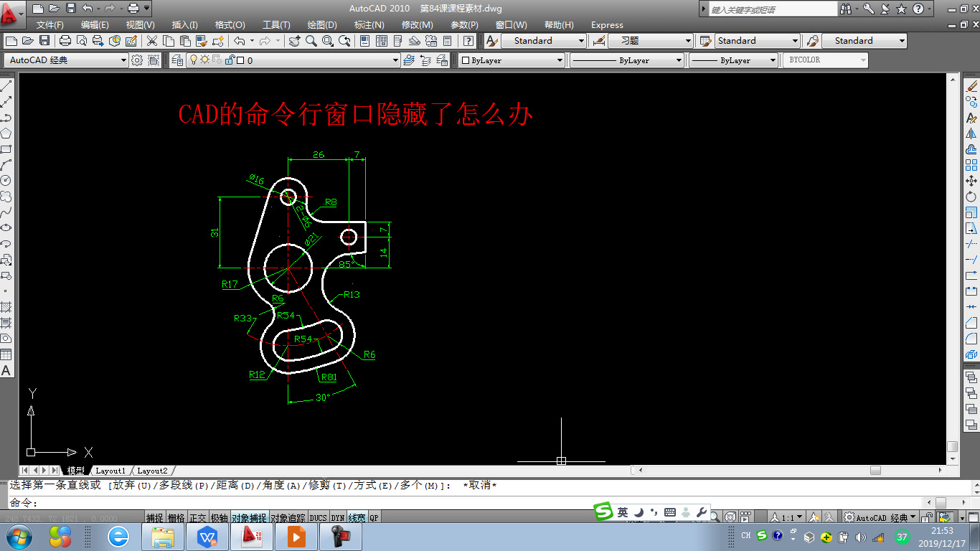Toggle 对象追踪 object snap tracking
The width and height of the screenshot is (980, 551).
(x=288, y=518)
